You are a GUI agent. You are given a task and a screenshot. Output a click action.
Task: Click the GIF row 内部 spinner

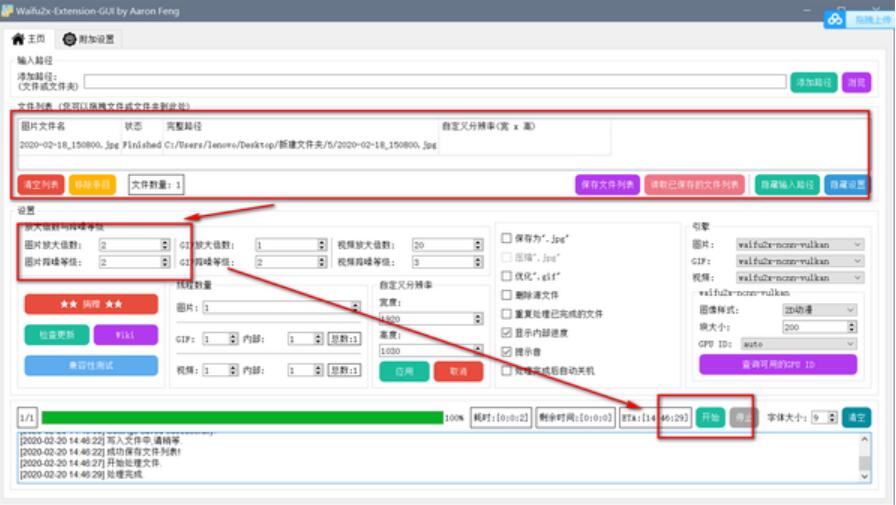coord(305,339)
